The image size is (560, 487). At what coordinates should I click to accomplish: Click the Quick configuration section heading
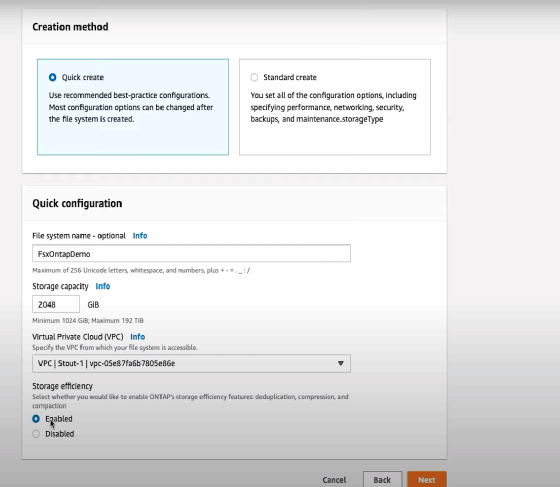pyautogui.click(x=77, y=204)
